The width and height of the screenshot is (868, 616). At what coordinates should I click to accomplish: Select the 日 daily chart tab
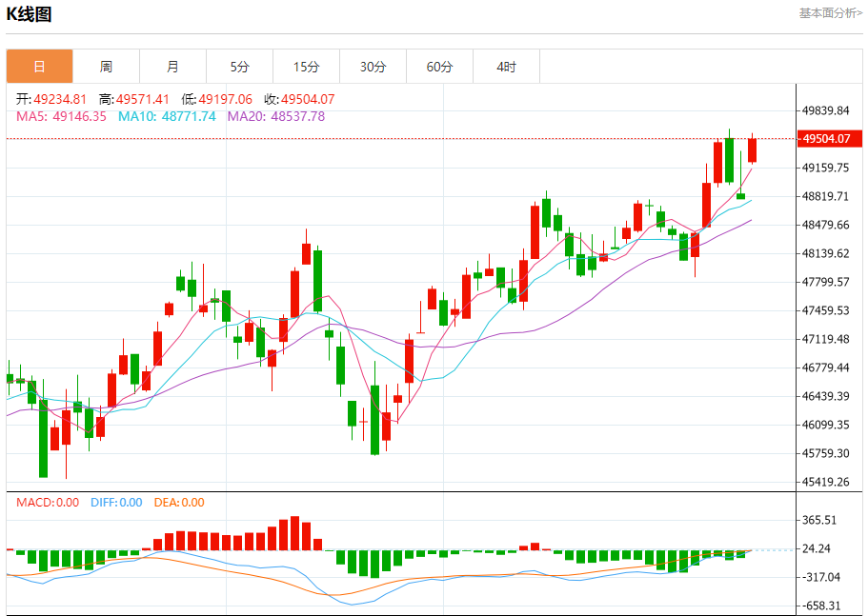click(x=39, y=67)
